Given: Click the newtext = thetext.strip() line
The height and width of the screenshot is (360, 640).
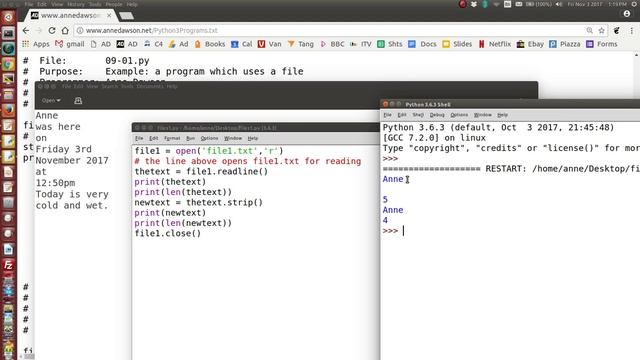Looking at the screenshot, I should click(x=198, y=202).
